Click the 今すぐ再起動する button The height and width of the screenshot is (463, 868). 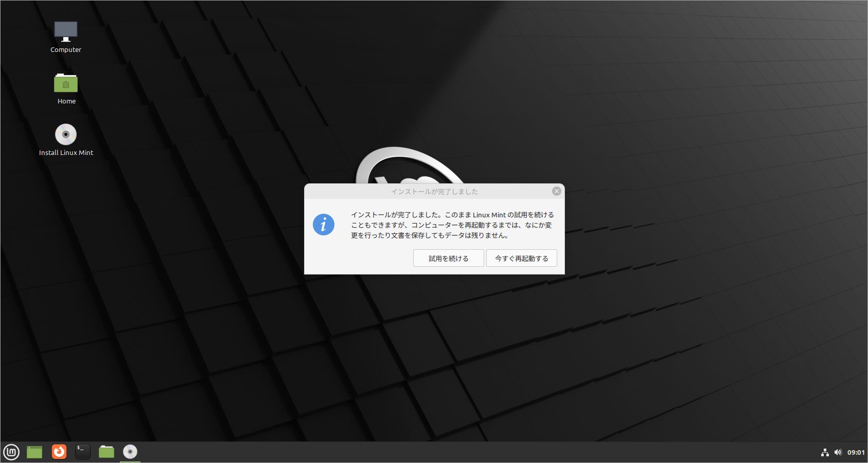click(x=521, y=258)
